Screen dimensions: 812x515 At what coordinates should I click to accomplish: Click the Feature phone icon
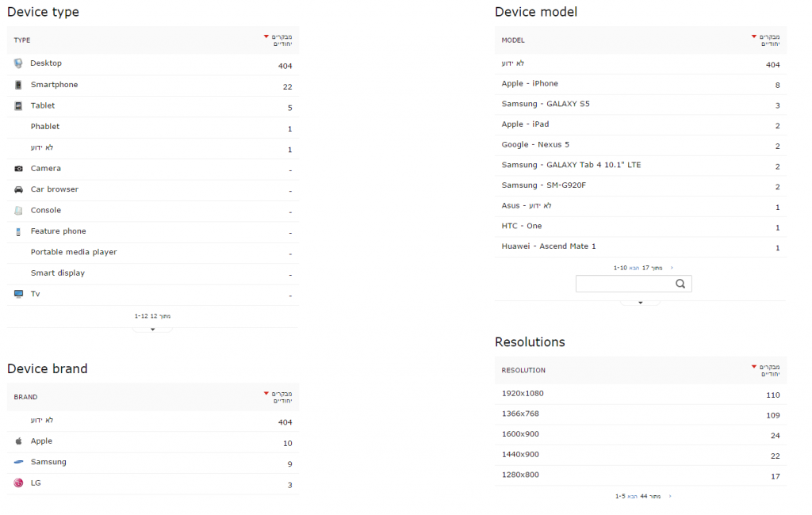18,232
